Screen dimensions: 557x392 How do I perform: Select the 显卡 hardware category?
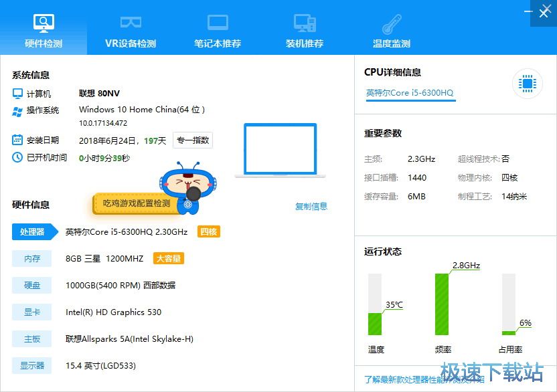coord(31,312)
